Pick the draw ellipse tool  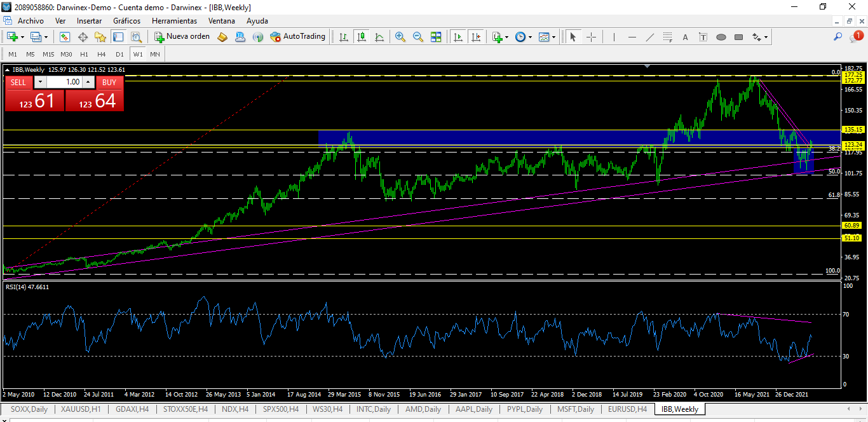[x=721, y=37]
